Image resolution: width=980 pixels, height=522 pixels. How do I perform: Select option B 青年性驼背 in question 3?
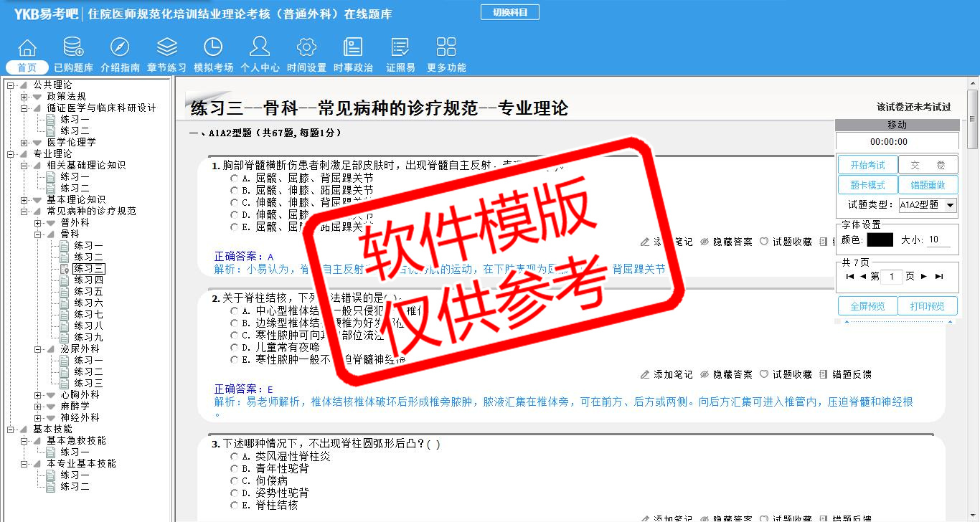tap(235, 469)
